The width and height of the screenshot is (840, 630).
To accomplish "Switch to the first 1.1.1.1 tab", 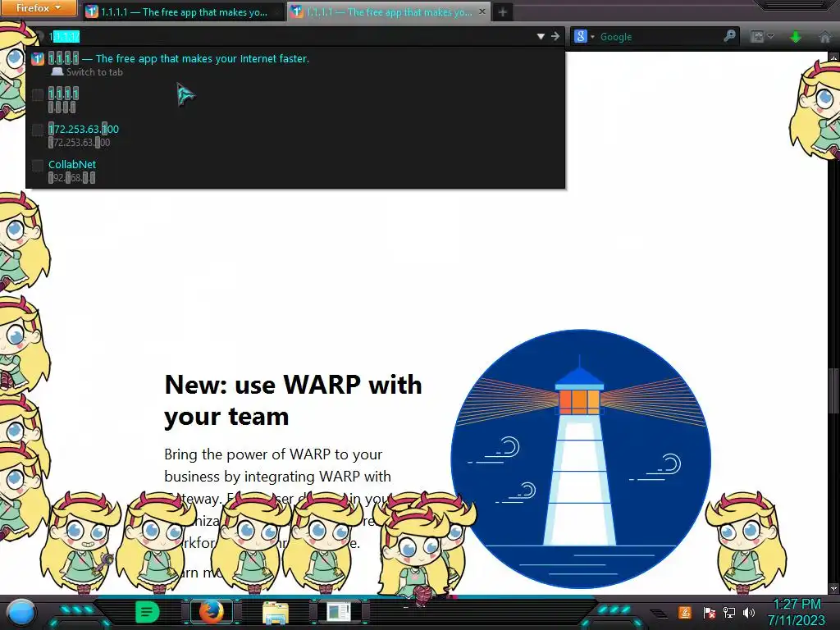I will pos(184,11).
